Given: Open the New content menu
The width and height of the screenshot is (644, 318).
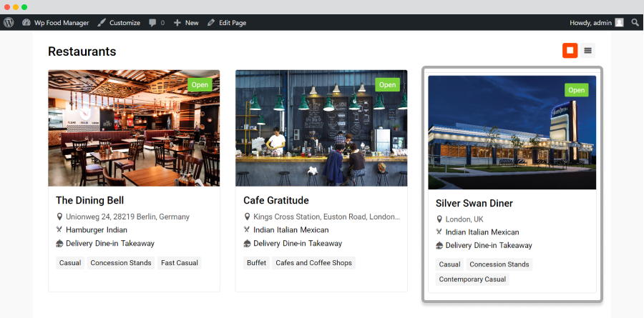Looking at the screenshot, I should [186, 23].
